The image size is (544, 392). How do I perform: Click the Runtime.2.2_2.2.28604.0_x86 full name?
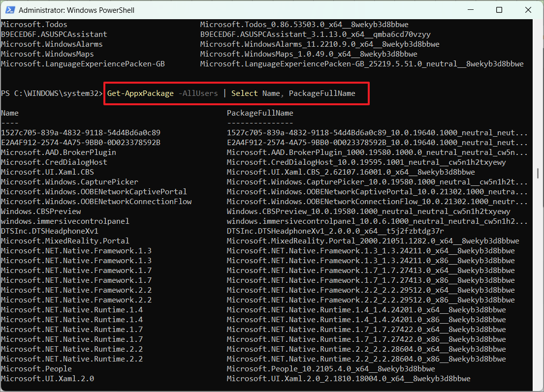(366, 359)
